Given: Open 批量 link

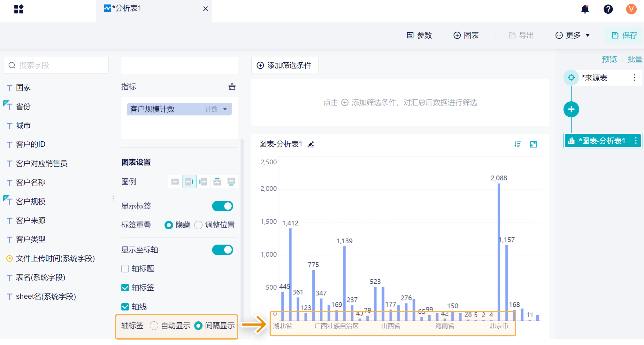Looking at the screenshot, I should point(635,59).
